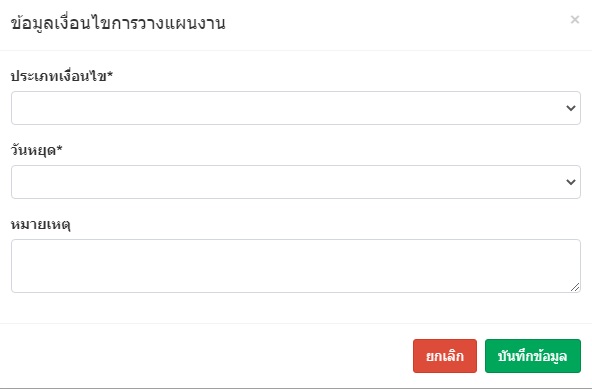This screenshot has height=389, width=592.
Task: Click the ประเภทเงื่อนไข* field label
Action: (x=62, y=76)
